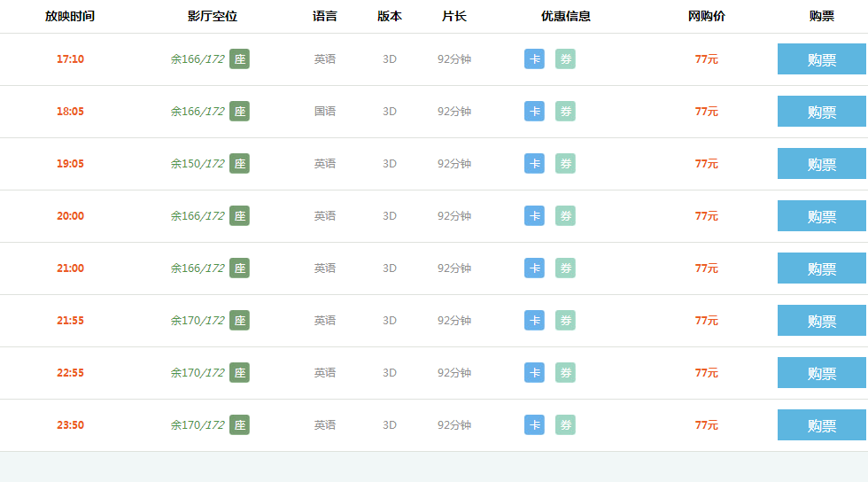
Task: Click 购票 for the 19:05 showing
Action: point(822,163)
